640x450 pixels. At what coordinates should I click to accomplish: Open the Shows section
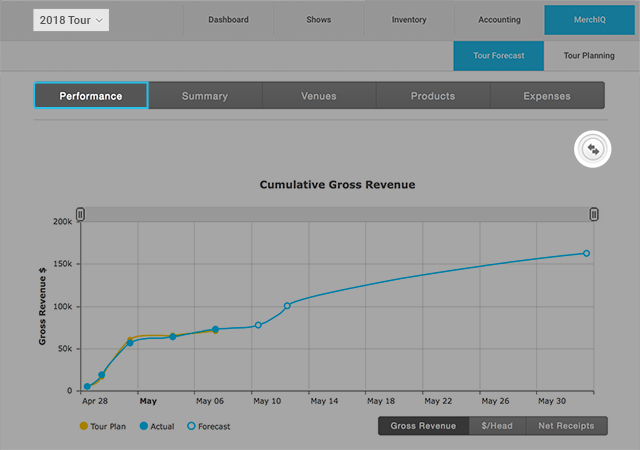click(x=318, y=20)
